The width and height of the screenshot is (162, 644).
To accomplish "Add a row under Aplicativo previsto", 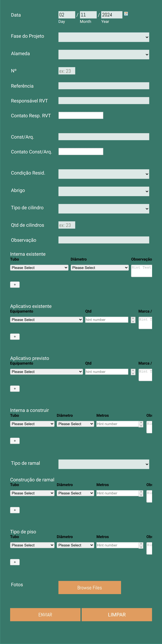I will (x=15, y=388).
